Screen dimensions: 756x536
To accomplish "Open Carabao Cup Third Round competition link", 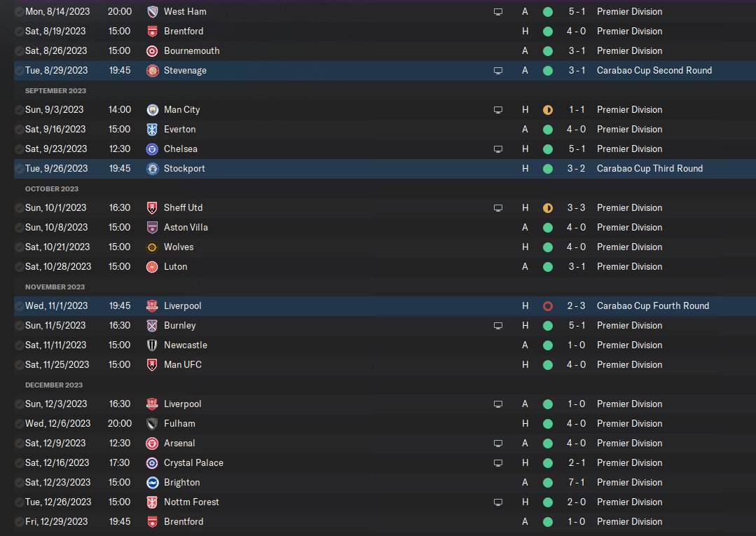I will (650, 169).
